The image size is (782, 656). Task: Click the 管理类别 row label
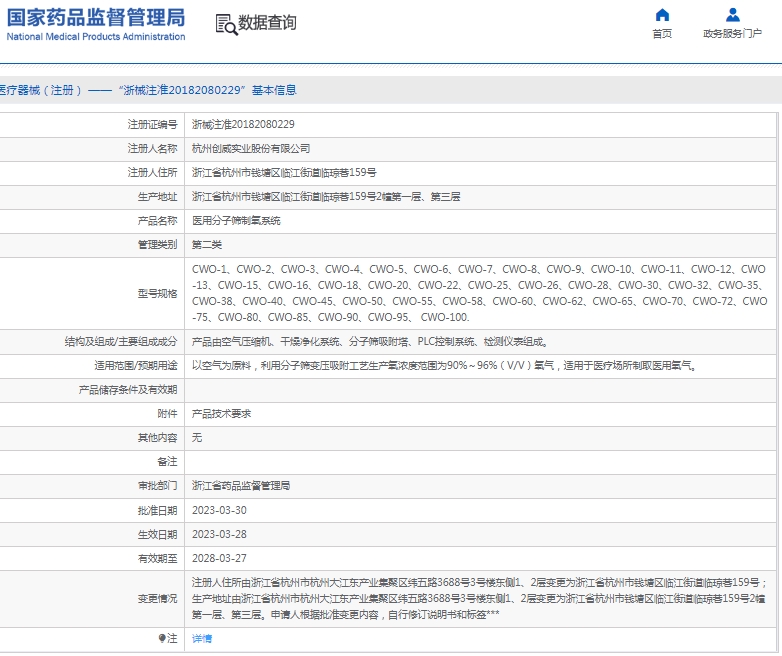tap(157, 244)
